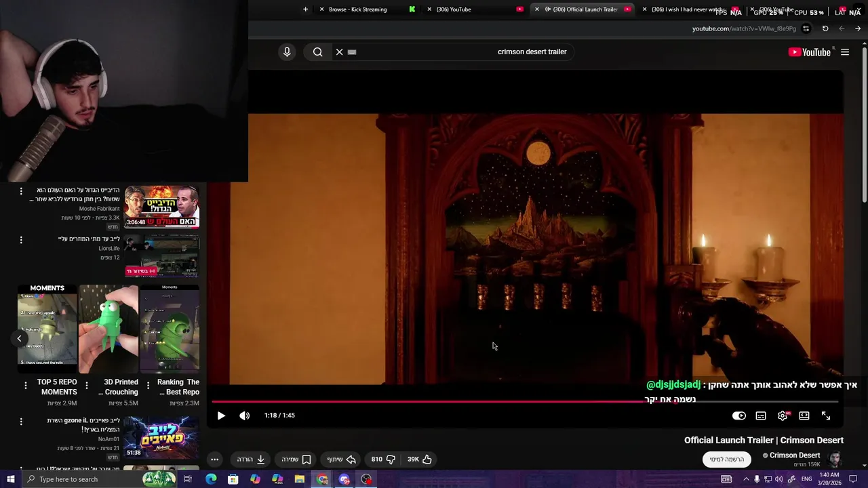
Task: Open the 'Official Launch Trailer | Crimson Desert' title
Action: [764, 441]
